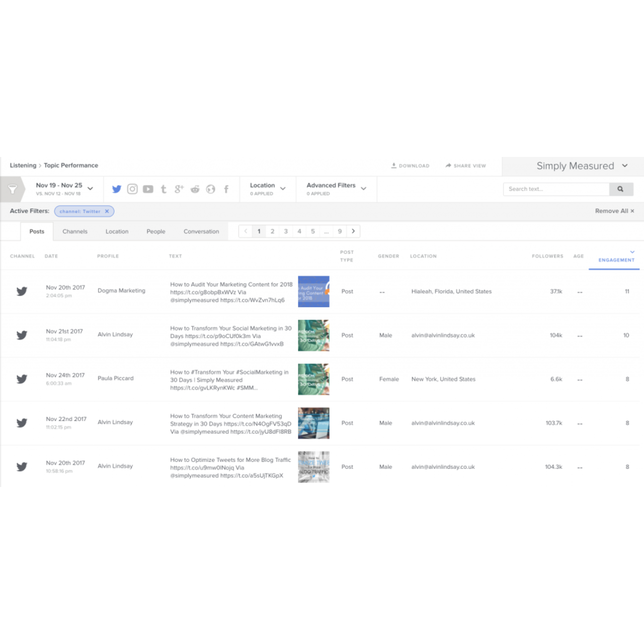Click Remove All to clear active filters
644x644 pixels.
[614, 211]
